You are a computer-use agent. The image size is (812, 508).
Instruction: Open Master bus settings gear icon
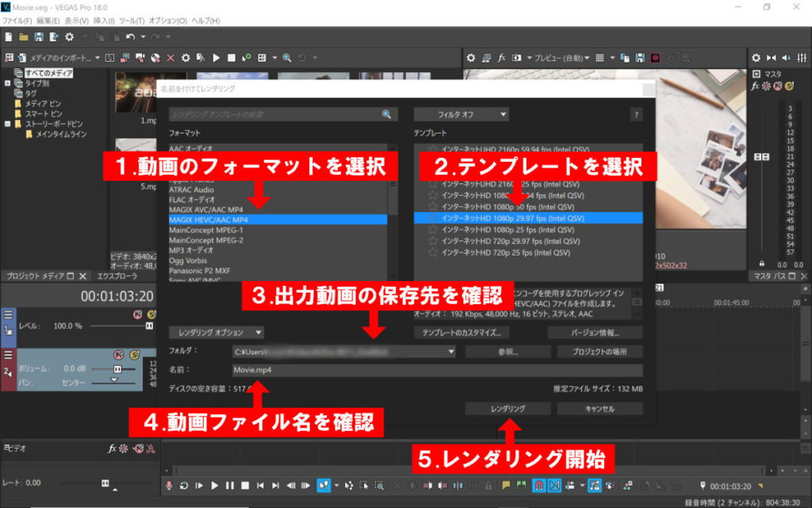point(756,58)
